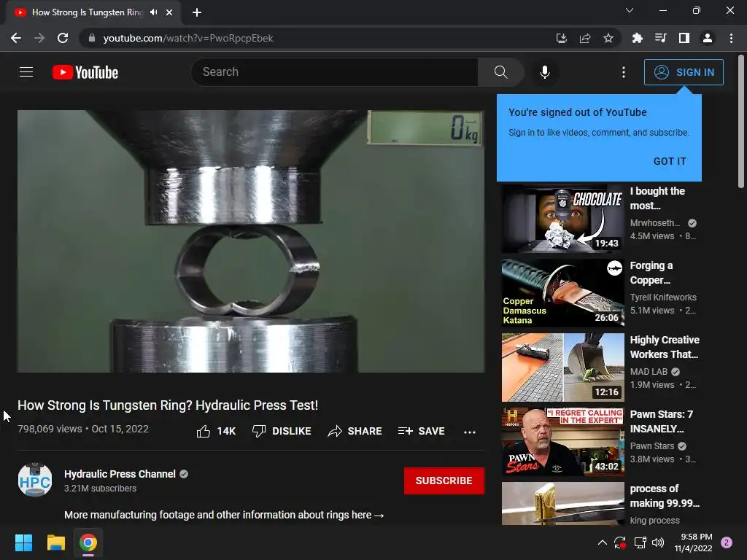Start voice search with microphone icon
The height and width of the screenshot is (560, 747).
[x=545, y=72]
